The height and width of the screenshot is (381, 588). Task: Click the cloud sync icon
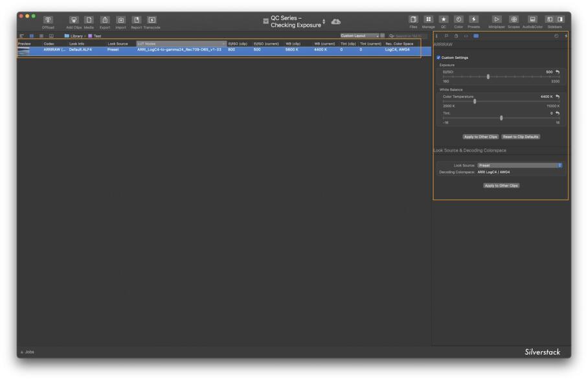point(336,22)
